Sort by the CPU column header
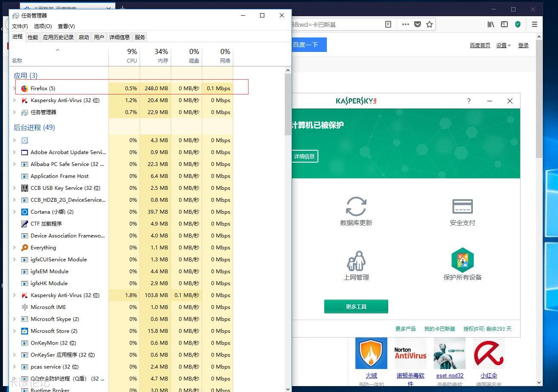The width and height of the screenshot is (558, 392). [124, 57]
